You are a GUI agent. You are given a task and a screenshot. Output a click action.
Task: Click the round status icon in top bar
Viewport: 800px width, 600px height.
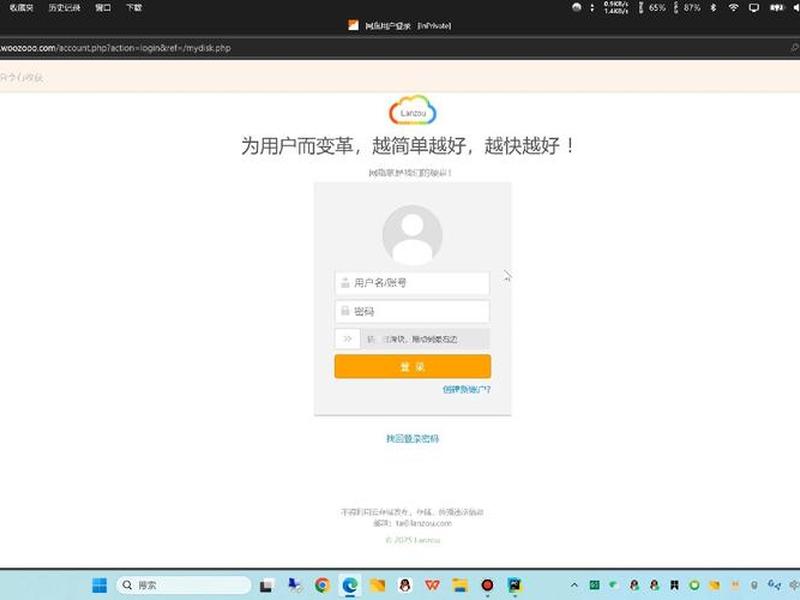point(577,7)
